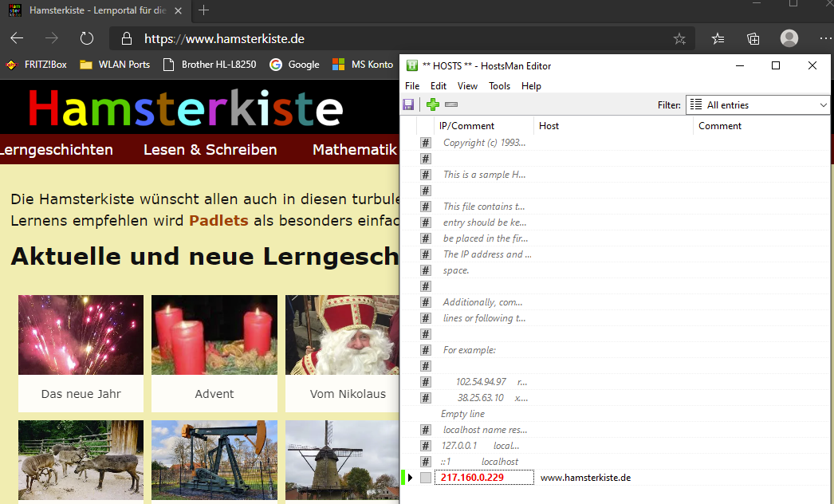Go back in the browser
The image size is (834, 504).
click(x=17, y=38)
